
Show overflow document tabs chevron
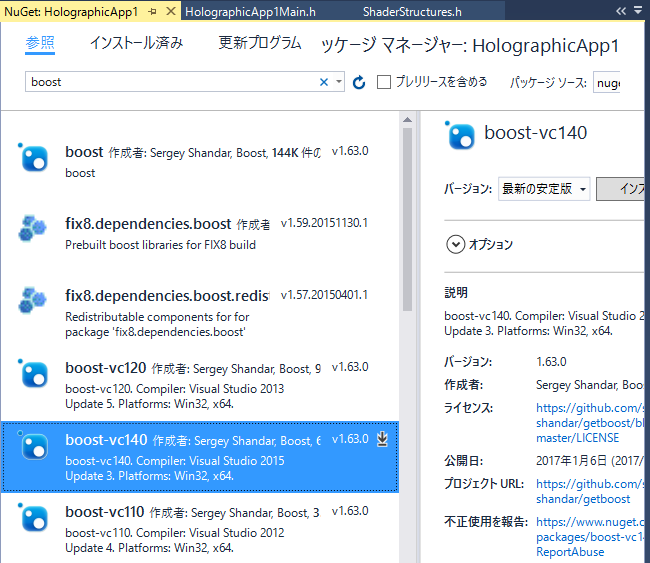[x=621, y=11]
